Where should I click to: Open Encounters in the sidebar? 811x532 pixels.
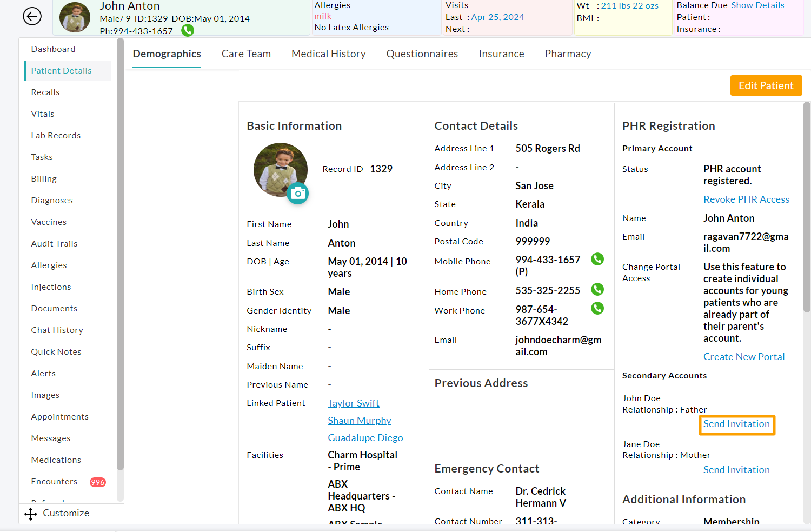tap(54, 482)
